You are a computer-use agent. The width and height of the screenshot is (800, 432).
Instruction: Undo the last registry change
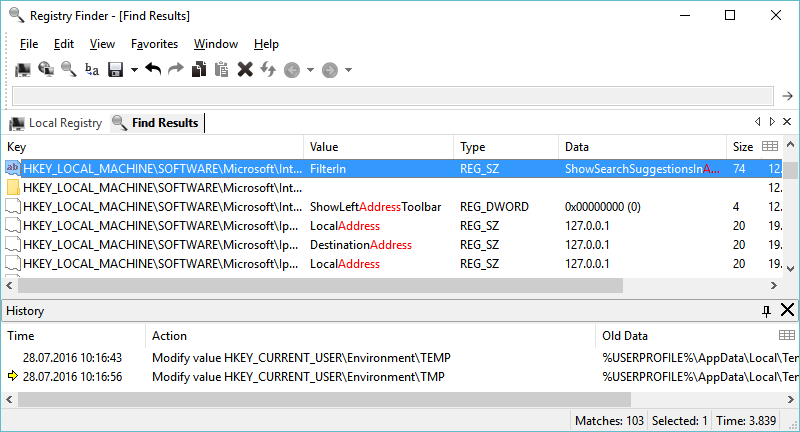pos(153,69)
